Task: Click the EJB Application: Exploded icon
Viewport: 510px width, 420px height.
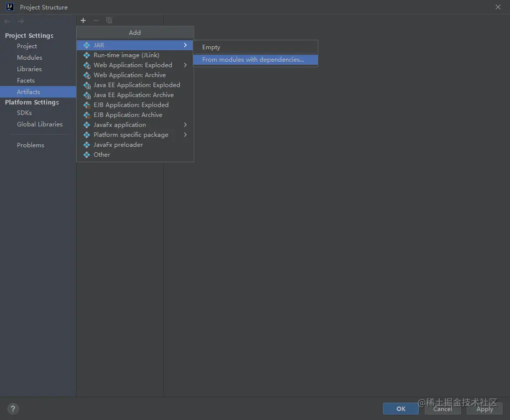Action: pos(87,105)
